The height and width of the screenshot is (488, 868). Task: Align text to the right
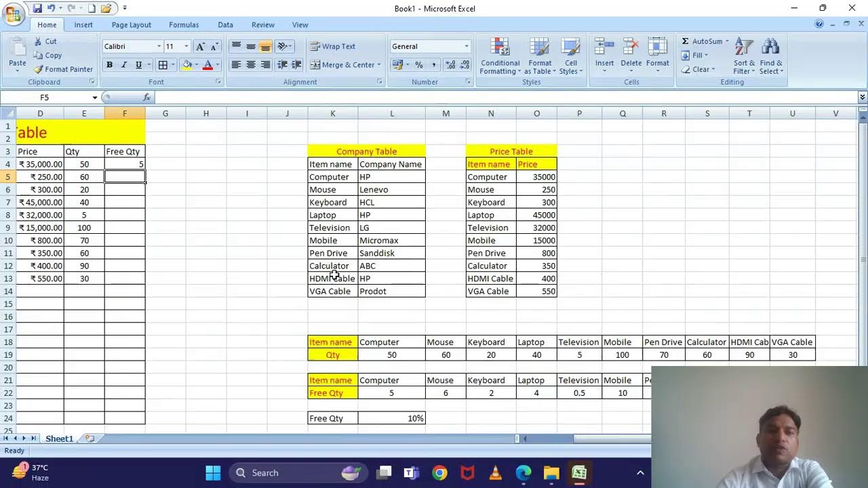coord(265,65)
